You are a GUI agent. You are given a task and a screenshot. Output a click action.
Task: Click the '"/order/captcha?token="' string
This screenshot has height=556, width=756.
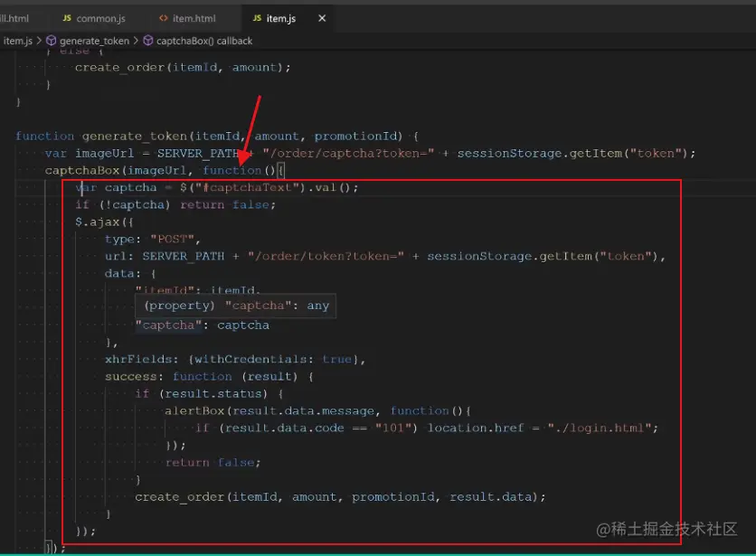(x=348, y=154)
